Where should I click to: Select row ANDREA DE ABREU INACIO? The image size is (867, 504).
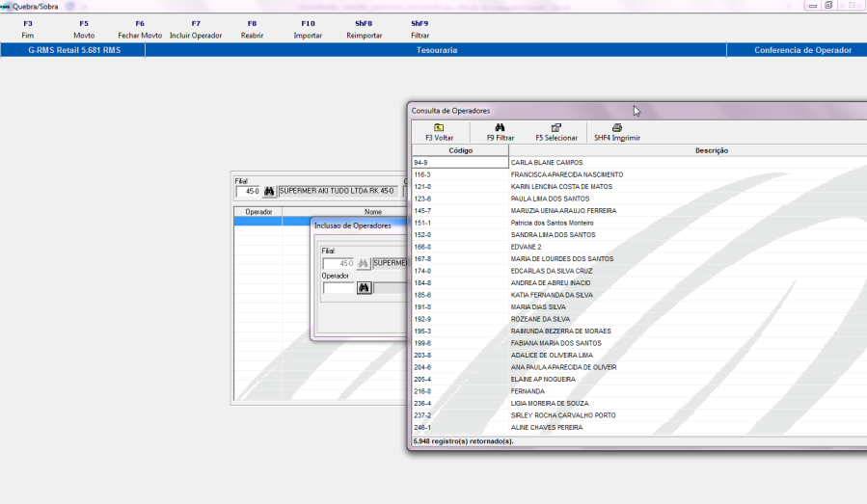[639, 283]
